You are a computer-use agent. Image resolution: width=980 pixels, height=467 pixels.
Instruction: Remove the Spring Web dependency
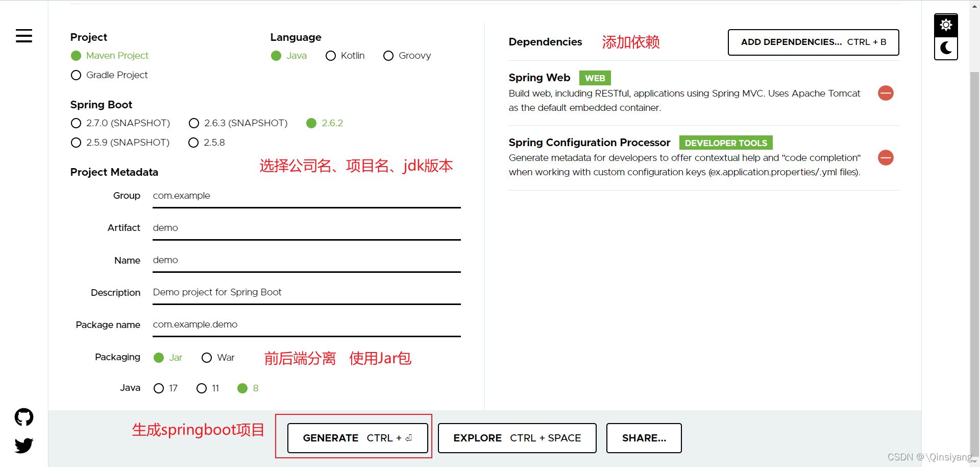click(886, 93)
